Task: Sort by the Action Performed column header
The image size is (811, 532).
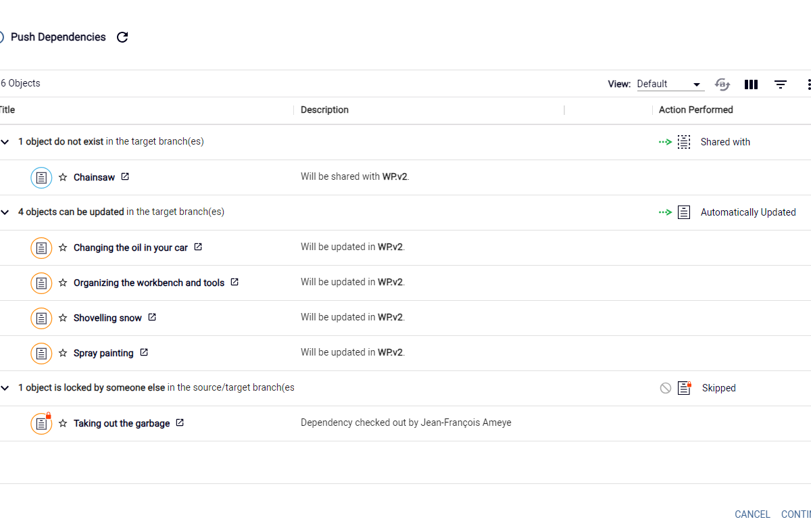Action: pos(695,110)
